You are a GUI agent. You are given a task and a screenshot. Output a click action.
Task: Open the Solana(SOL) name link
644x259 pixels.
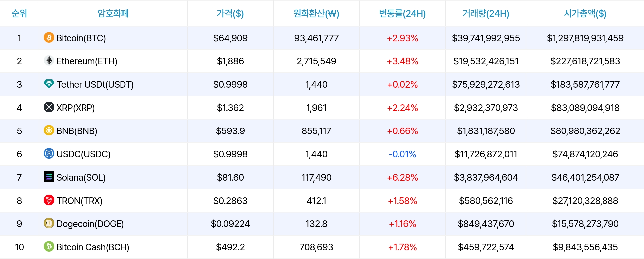81,177
